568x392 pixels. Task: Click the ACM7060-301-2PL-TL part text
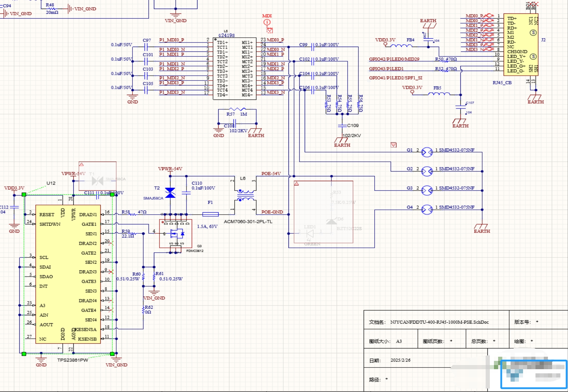point(248,222)
